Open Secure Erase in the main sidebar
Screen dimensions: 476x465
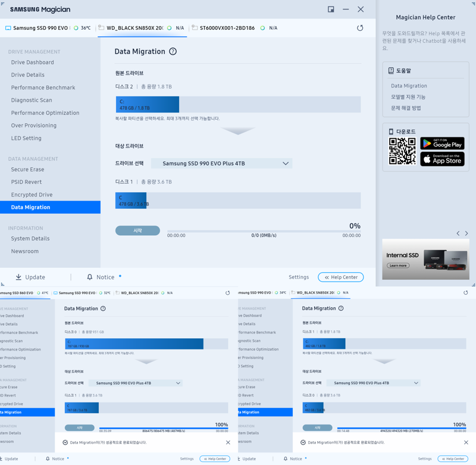point(27,170)
